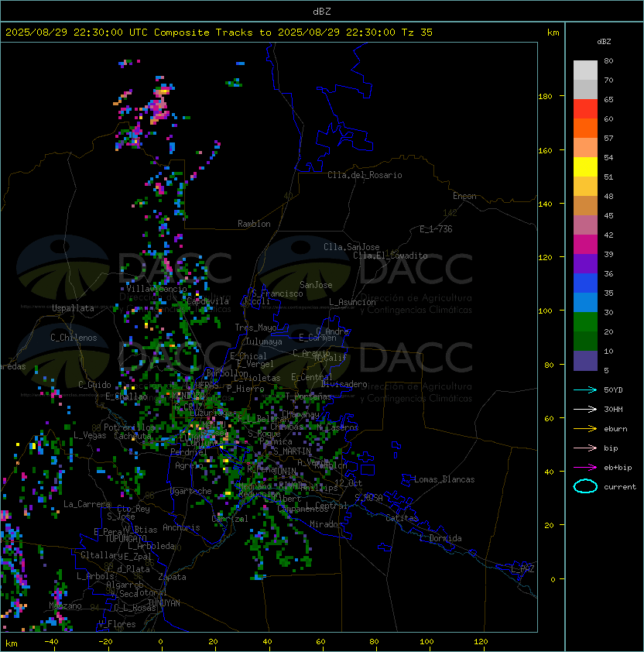Select the brown dBZ swatch near 48
The height and width of the screenshot is (652, 644).
pyautogui.click(x=585, y=206)
